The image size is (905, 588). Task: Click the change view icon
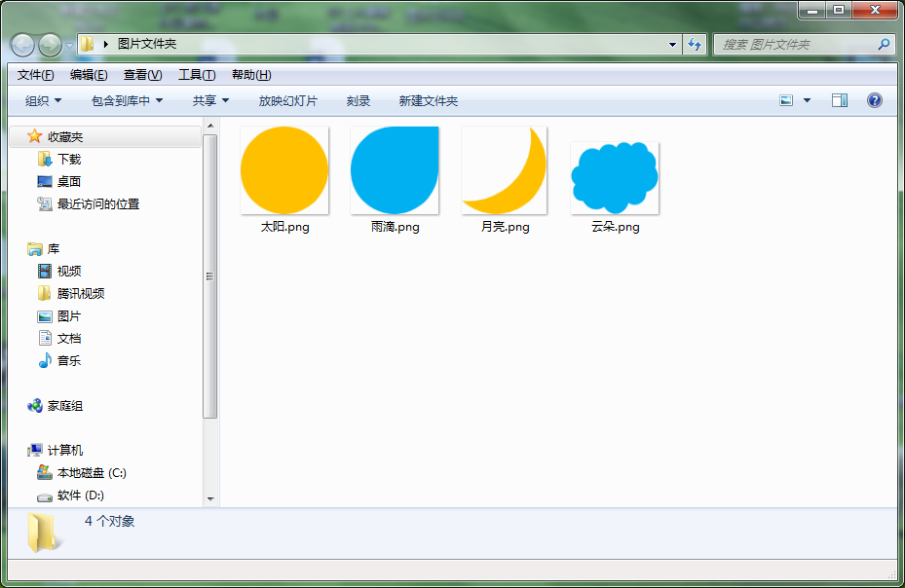786,100
